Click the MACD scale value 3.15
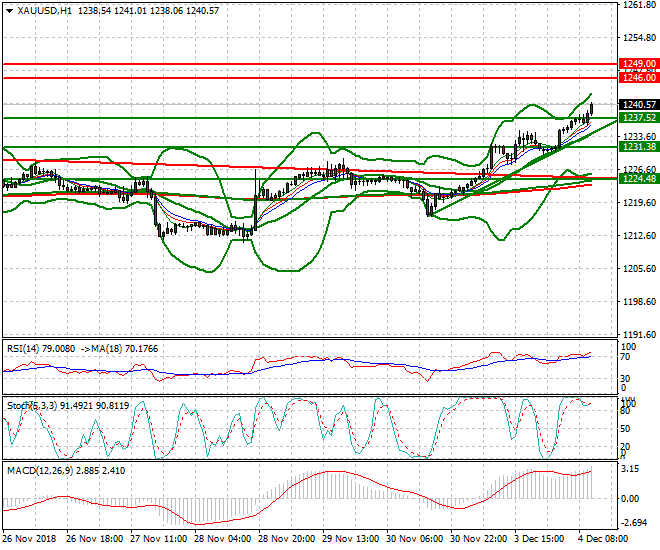Screen dimensions: 660x550 point(630,468)
